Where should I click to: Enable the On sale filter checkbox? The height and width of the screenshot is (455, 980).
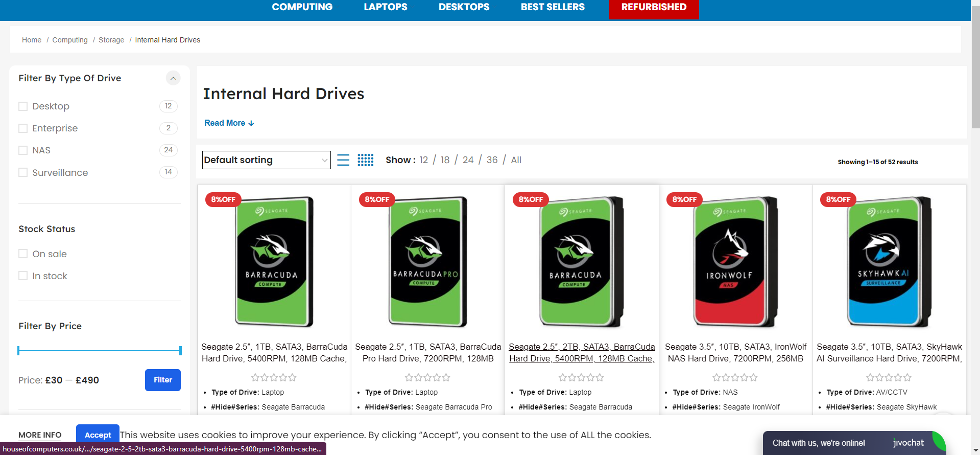[x=23, y=254]
